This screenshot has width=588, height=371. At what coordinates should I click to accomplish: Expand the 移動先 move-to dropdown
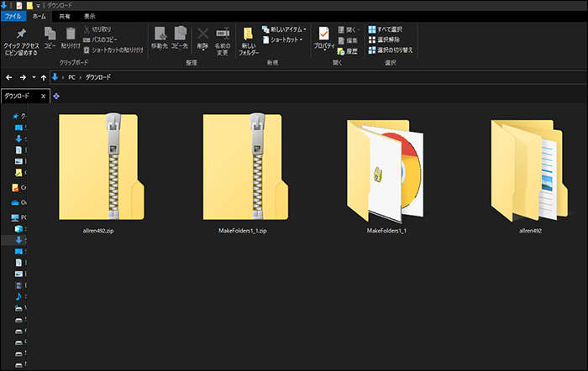coord(159,38)
